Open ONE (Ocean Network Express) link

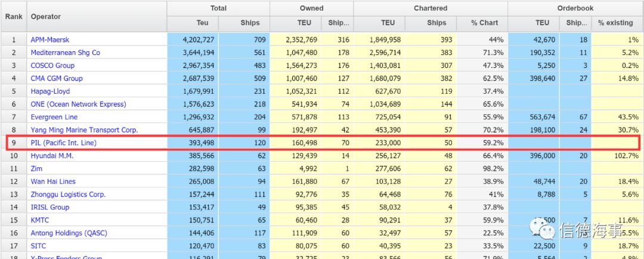tap(79, 104)
